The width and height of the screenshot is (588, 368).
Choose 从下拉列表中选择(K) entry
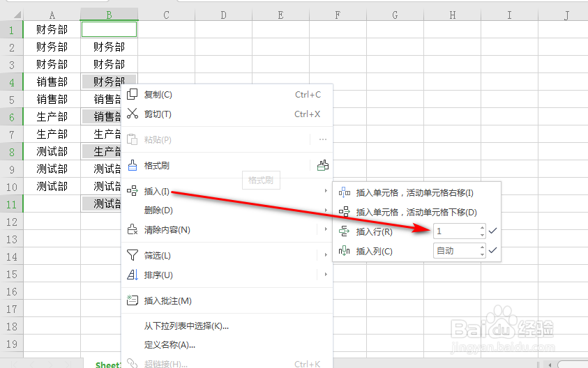coord(227,326)
